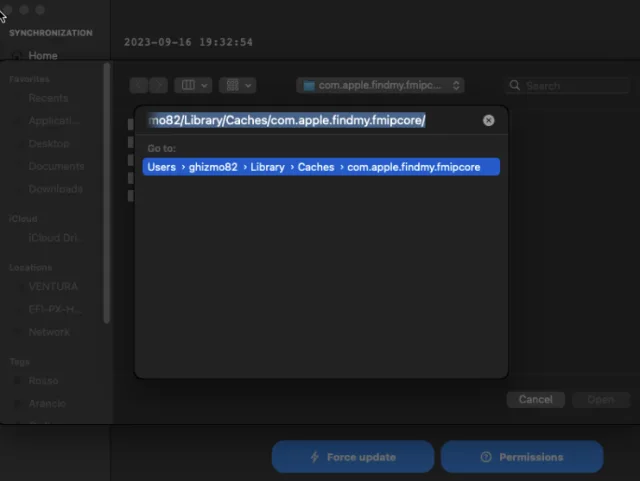Click the blue folder icon in path popup
The image size is (640, 481).
coord(309,85)
